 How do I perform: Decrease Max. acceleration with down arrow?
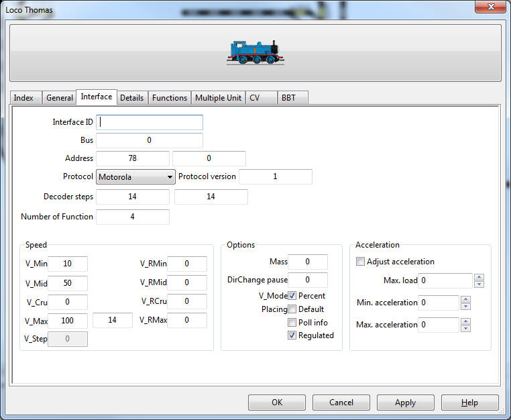click(466, 329)
